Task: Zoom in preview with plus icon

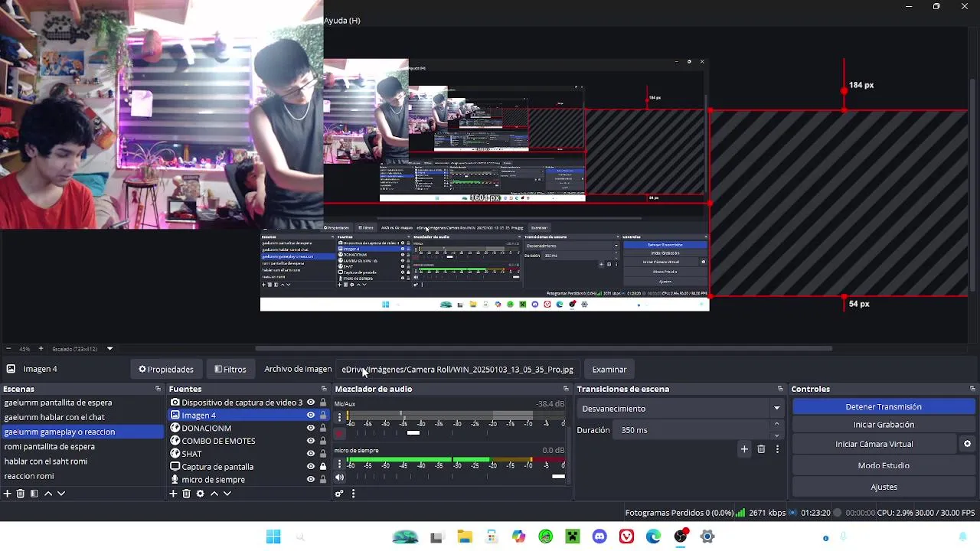Action: click(41, 349)
